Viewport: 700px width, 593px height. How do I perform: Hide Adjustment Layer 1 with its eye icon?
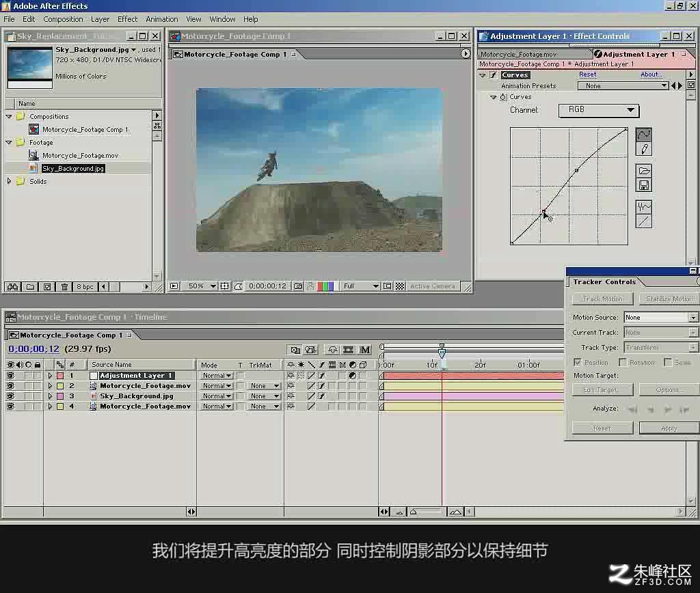pyautogui.click(x=10, y=376)
